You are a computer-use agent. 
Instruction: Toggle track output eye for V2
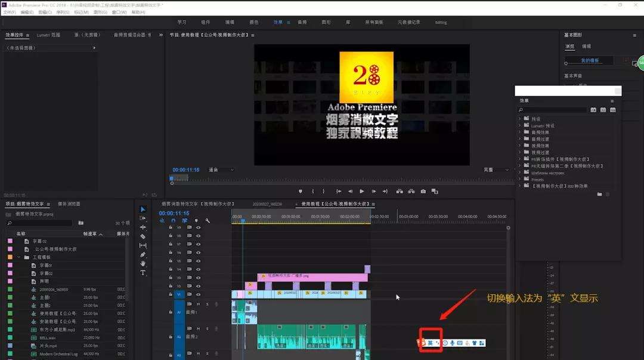click(x=199, y=286)
